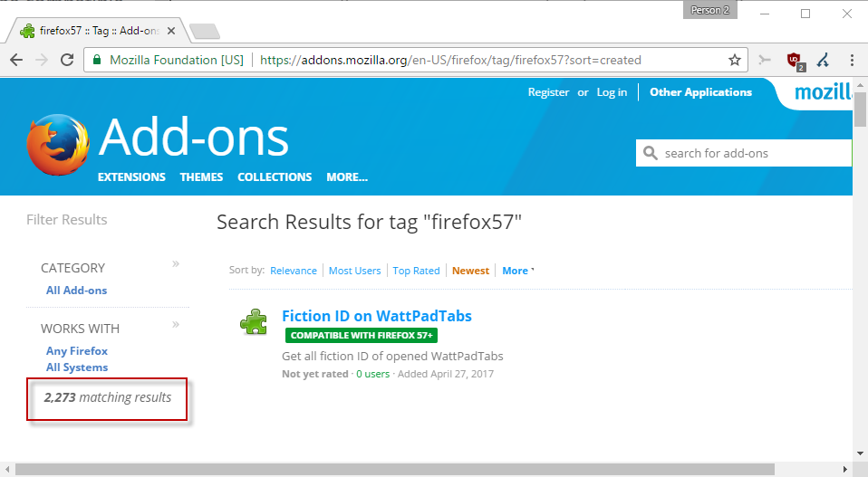Select the firefox57 Tag Add-ons tab
Image resolution: width=868 pixels, height=477 pixels.
[x=99, y=31]
